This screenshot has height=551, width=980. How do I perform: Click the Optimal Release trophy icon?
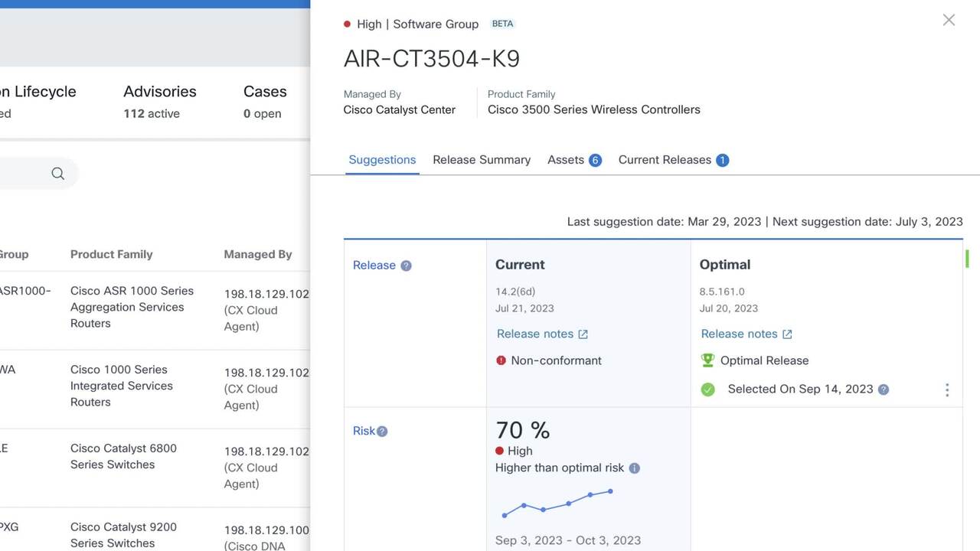coord(707,360)
